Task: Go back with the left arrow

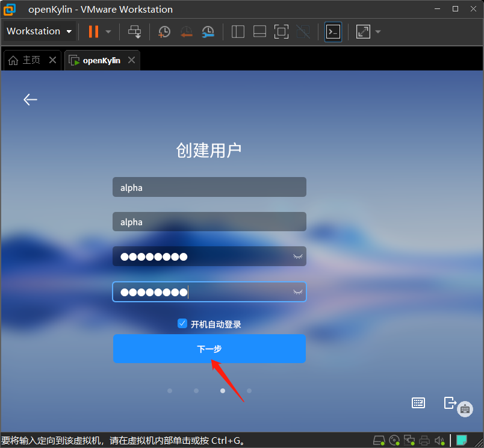Action: pos(30,99)
